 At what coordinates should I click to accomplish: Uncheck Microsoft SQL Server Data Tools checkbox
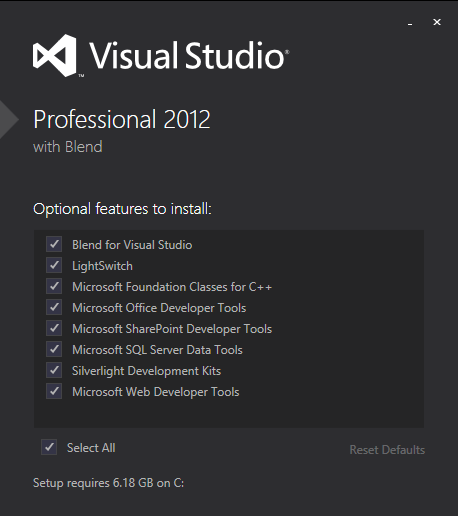pos(54,349)
